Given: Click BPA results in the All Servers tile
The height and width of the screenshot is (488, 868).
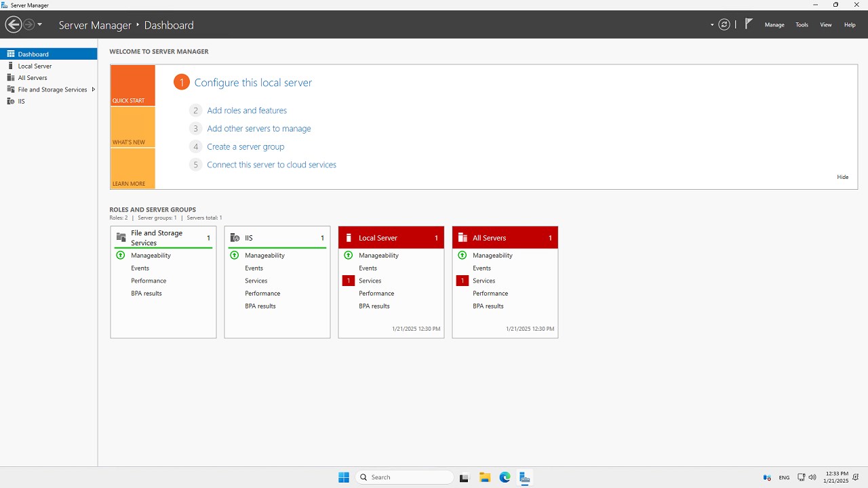Looking at the screenshot, I should click(488, 306).
